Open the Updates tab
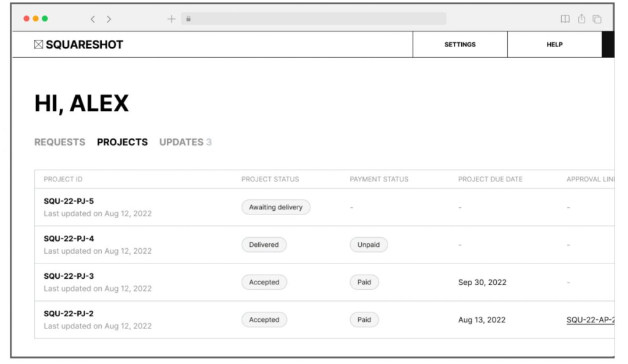The width and height of the screenshot is (628, 364). (x=185, y=142)
